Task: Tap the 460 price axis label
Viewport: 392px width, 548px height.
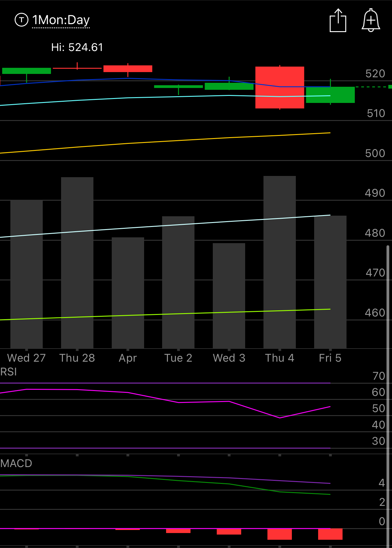Action: coord(375,313)
